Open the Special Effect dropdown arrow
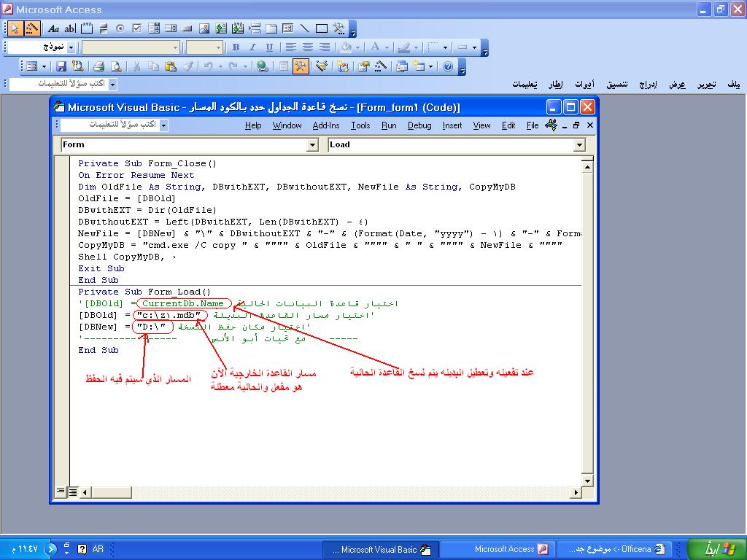747x560 pixels. [474, 47]
